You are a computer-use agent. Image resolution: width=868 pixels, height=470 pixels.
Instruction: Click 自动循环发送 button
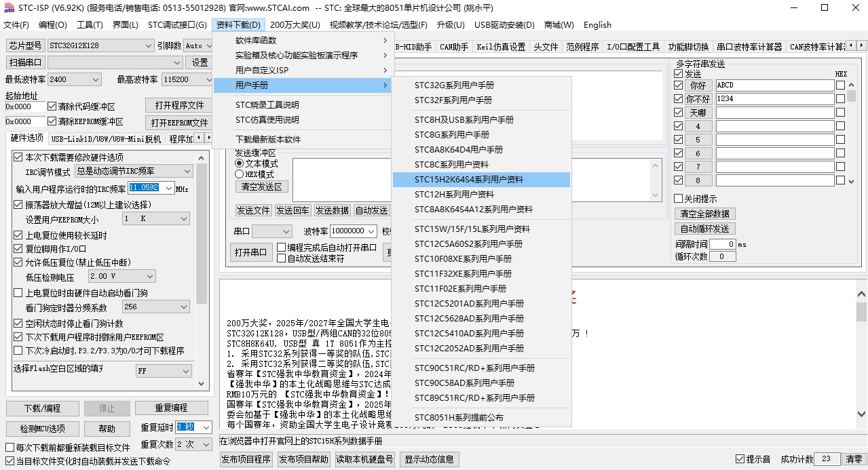click(704, 229)
